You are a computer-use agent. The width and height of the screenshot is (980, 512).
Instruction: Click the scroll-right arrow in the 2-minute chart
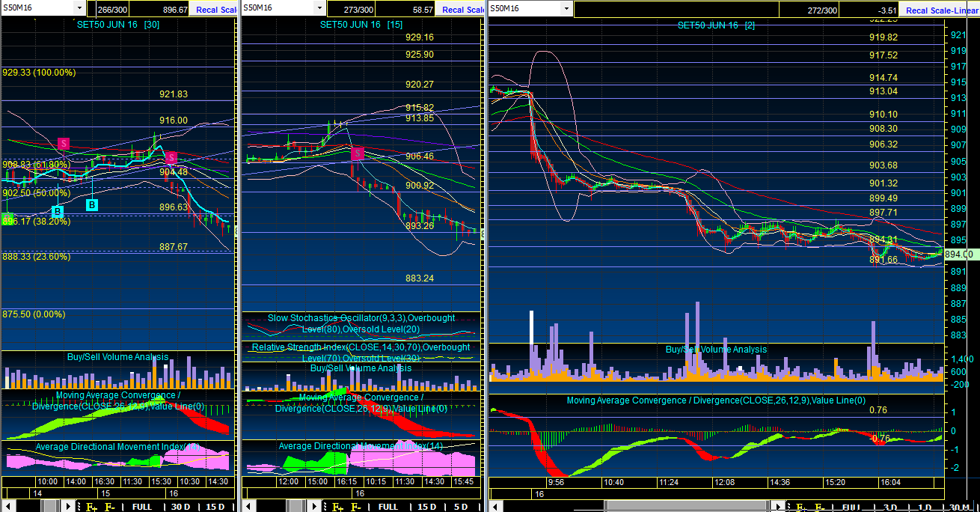click(777, 507)
